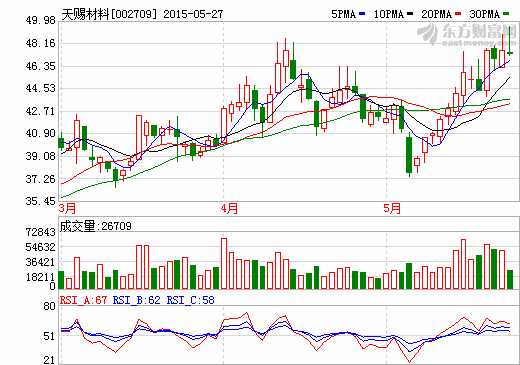Click the 30PMA legend label
This screenshot has width=520, height=365.
pos(484,14)
